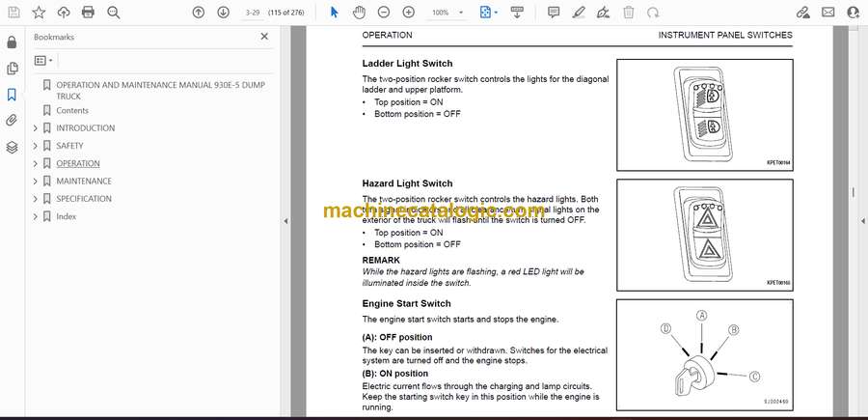Zoom out with the minus button
This screenshot has height=420, width=868.
(384, 13)
